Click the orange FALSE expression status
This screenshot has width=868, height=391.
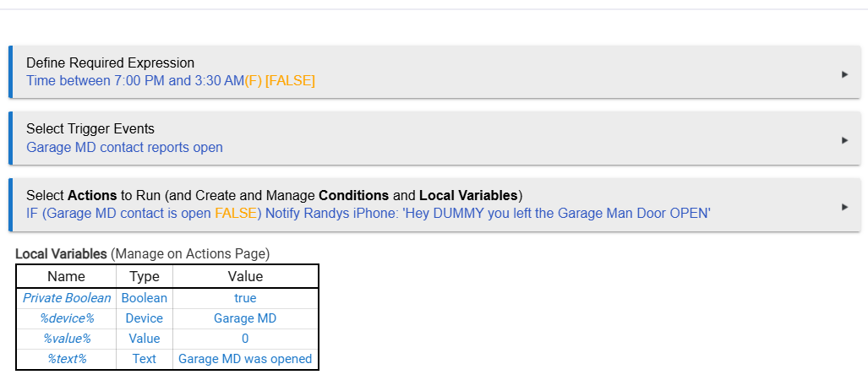click(290, 81)
